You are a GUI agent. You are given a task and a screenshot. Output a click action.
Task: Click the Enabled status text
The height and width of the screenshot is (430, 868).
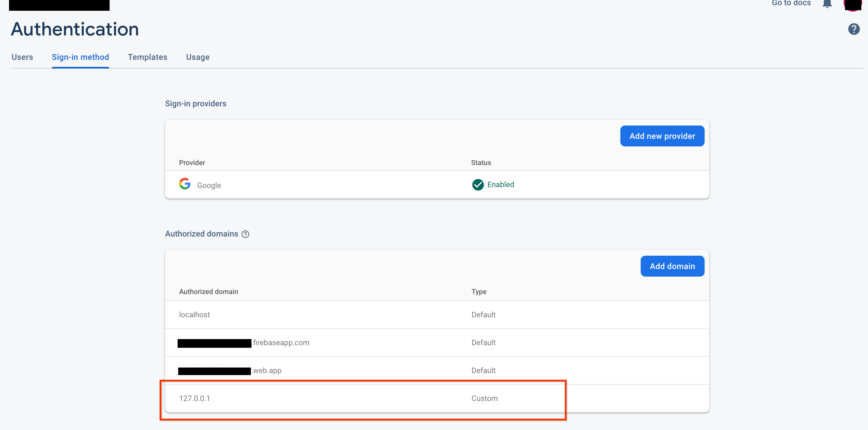(500, 184)
